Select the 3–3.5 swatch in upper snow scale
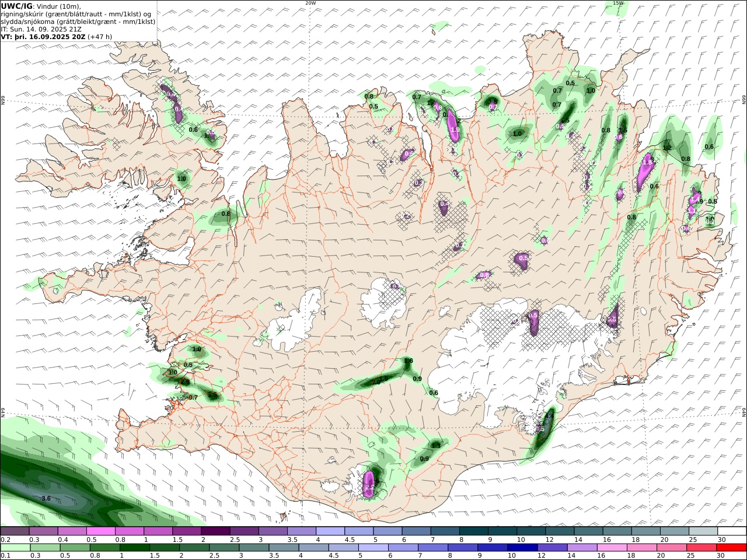 coord(273,531)
